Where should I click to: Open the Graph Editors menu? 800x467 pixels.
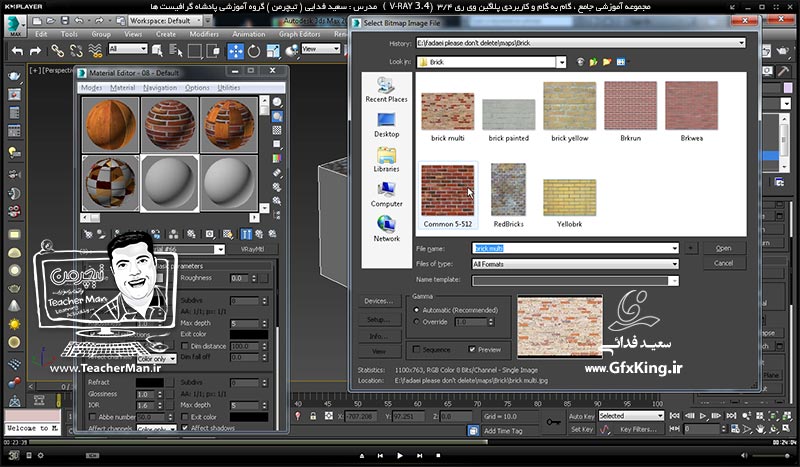[x=299, y=34]
